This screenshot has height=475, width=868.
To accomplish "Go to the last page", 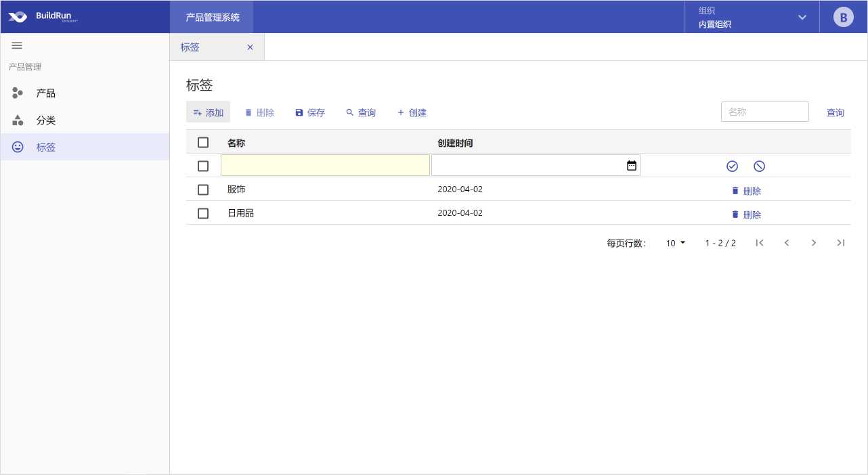I will 841,243.
